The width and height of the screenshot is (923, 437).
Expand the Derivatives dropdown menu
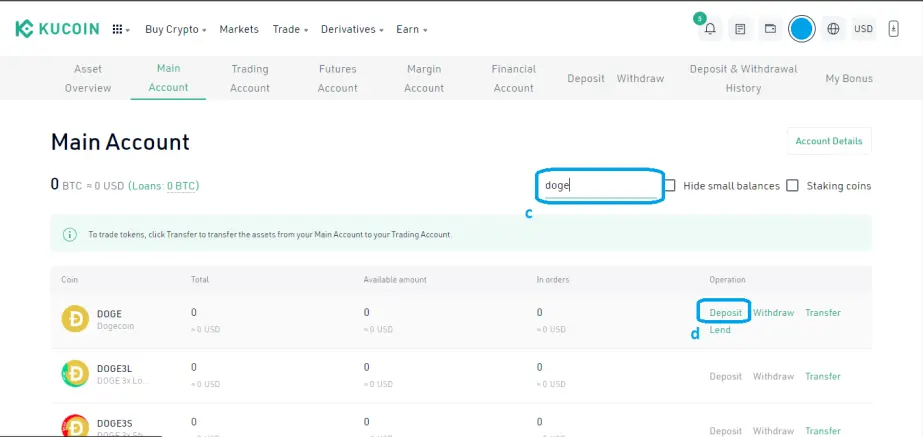tap(352, 29)
